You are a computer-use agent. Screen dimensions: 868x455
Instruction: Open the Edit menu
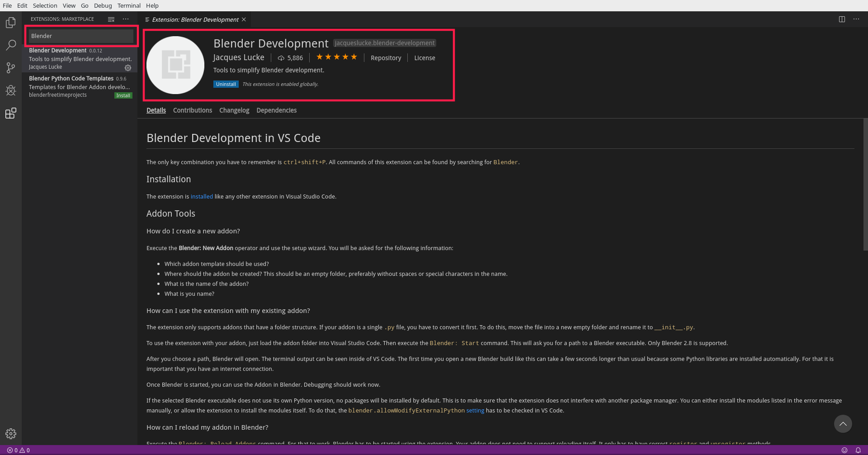click(x=22, y=5)
